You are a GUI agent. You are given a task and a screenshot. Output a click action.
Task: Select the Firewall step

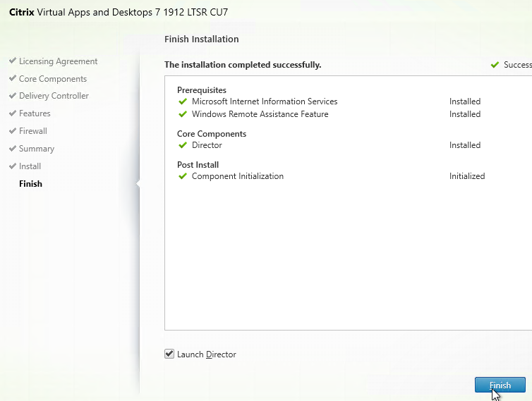tap(33, 131)
